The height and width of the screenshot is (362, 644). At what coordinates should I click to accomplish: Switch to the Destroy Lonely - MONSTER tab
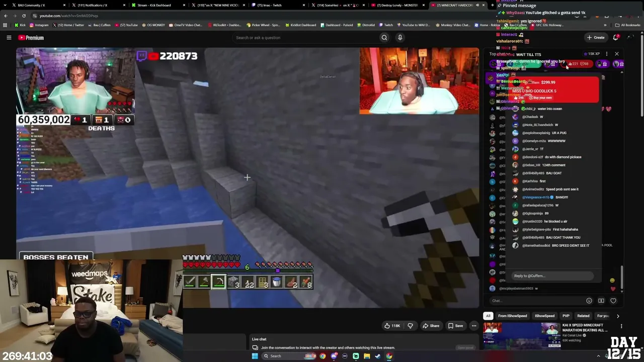coord(397,5)
